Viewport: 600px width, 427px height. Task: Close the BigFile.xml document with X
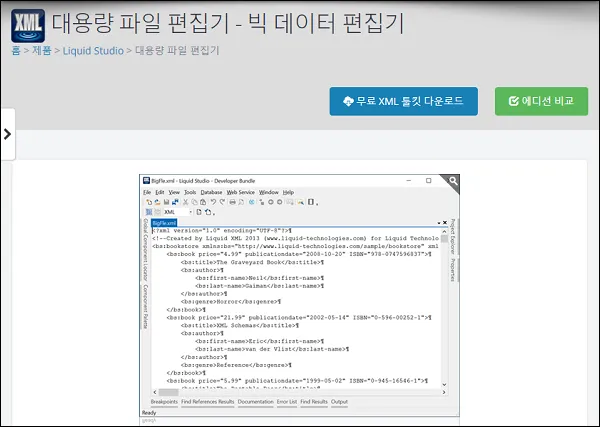pyautogui.click(x=445, y=223)
